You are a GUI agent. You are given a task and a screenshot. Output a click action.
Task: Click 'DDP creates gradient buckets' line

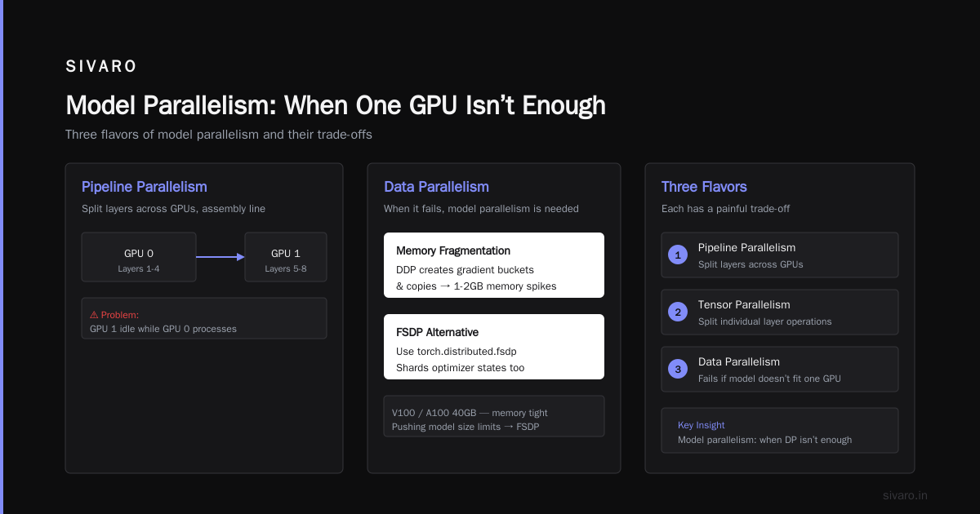[x=465, y=269]
